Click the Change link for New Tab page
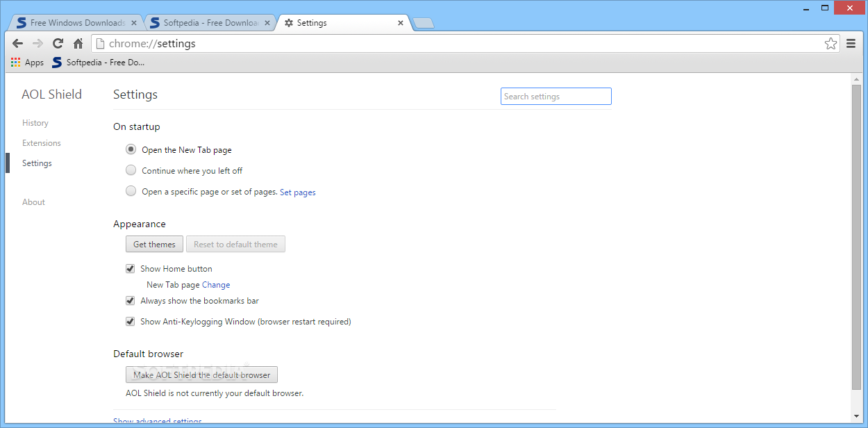The width and height of the screenshot is (868, 428). 216,285
